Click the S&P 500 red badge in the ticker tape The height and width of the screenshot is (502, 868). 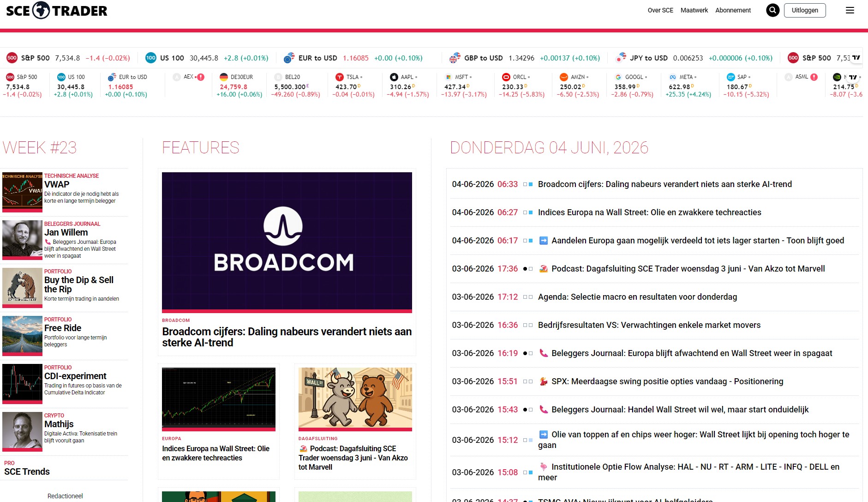click(x=12, y=58)
